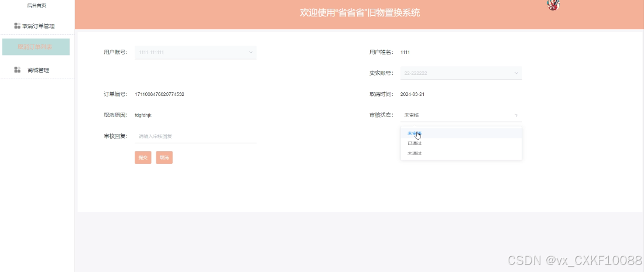Expand the 取消订单管理 sidebar menu
This screenshot has height=272, width=644.
click(37, 26)
